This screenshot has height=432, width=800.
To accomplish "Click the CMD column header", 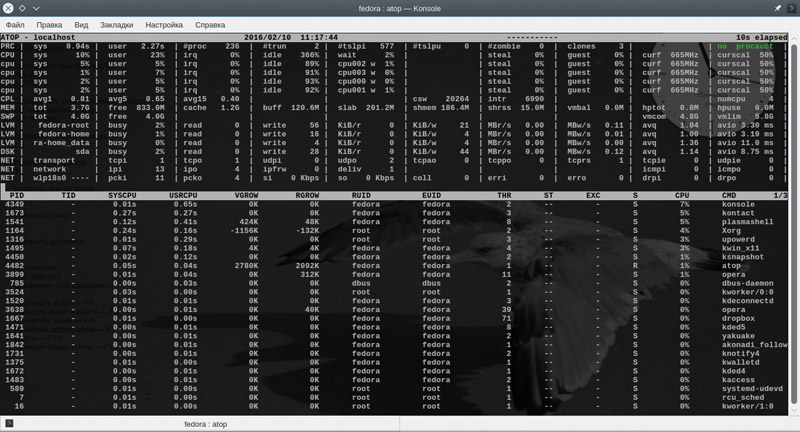I will click(729, 195).
